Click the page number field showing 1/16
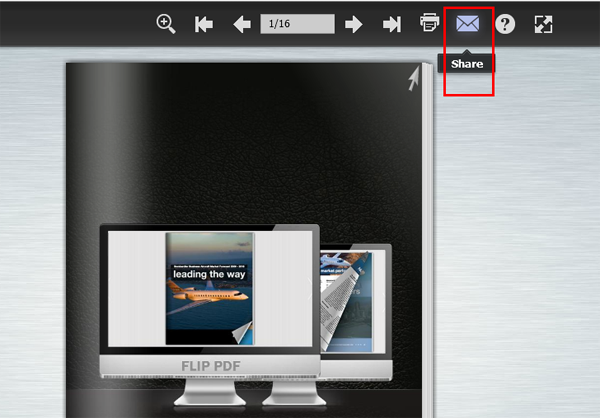This screenshot has height=418, width=600. (297, 24)
